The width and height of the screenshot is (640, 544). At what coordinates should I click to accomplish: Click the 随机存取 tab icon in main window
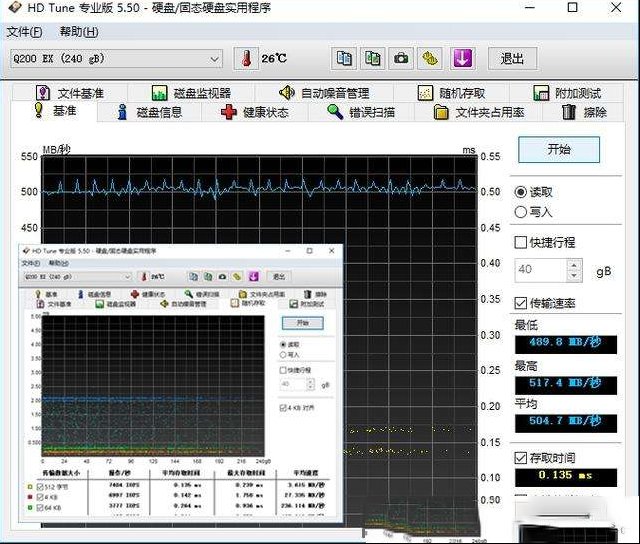click(425, 93)
